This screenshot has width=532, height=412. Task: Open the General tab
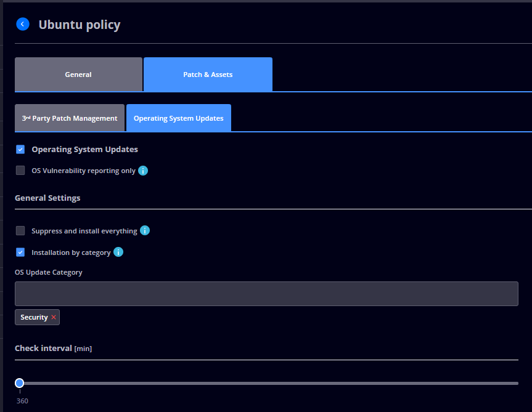click(78, 74)
